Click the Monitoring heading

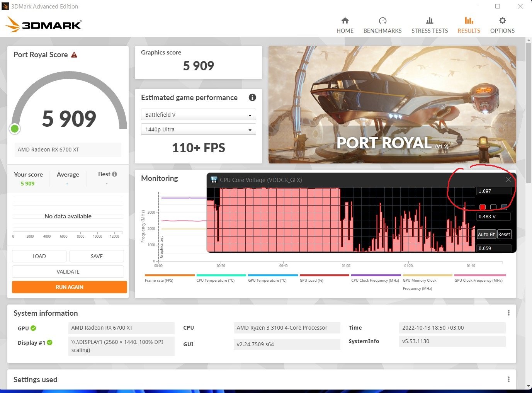[160, 178]
